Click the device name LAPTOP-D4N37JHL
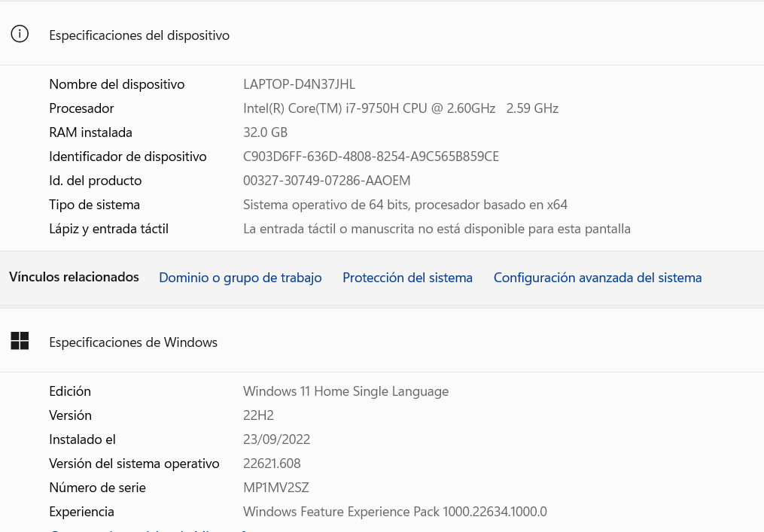Screen dimensions: 764x532 (x=299, y=84)
